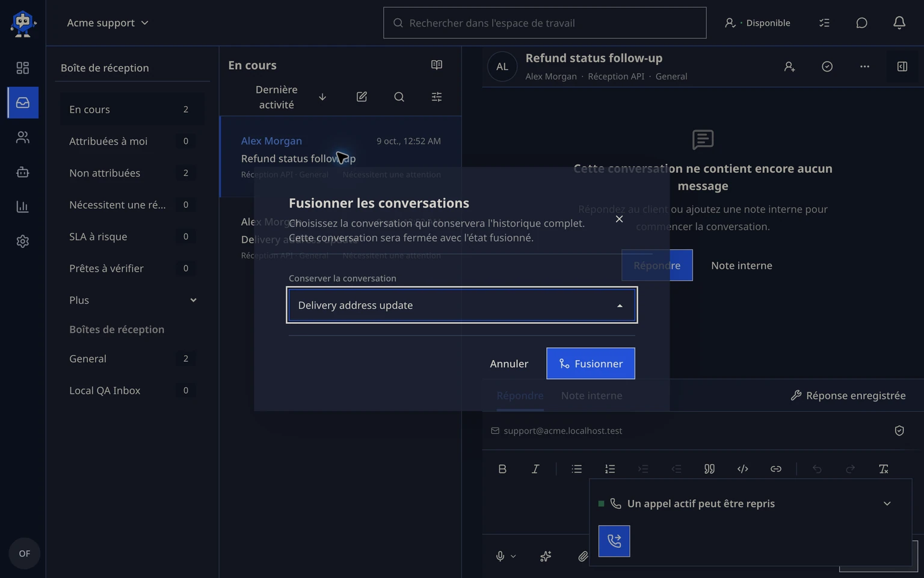Screen dimensions: 924x578
Task: Click Réponse enregistrée button
Action: (x=848, y=396)
